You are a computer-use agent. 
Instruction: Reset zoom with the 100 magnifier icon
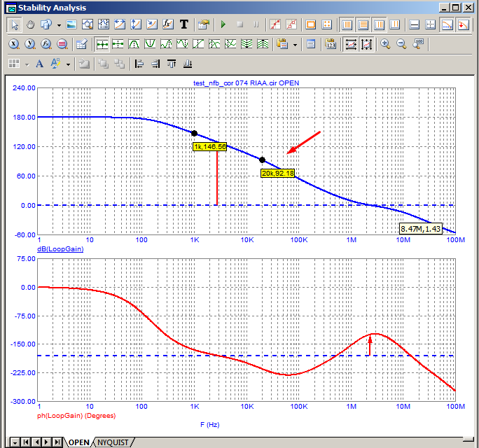pos(417,44)
